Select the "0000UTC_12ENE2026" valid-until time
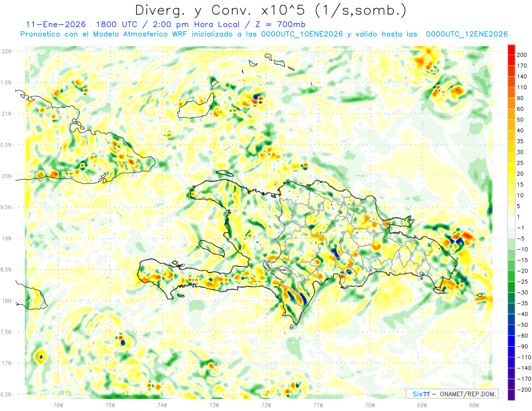 coord(466,34)
